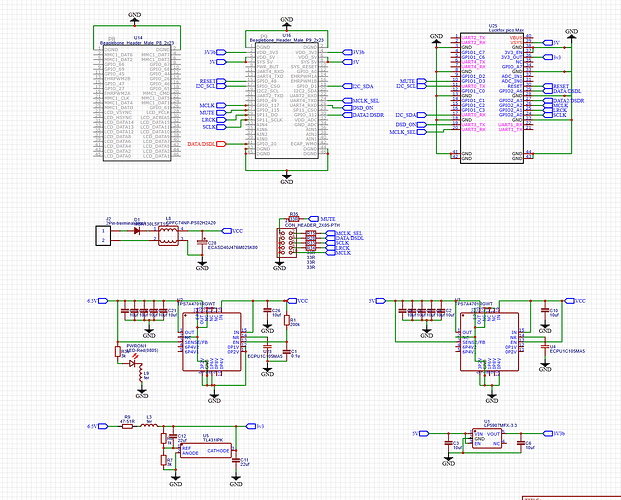Select the R35 resistor

point(293,219)
